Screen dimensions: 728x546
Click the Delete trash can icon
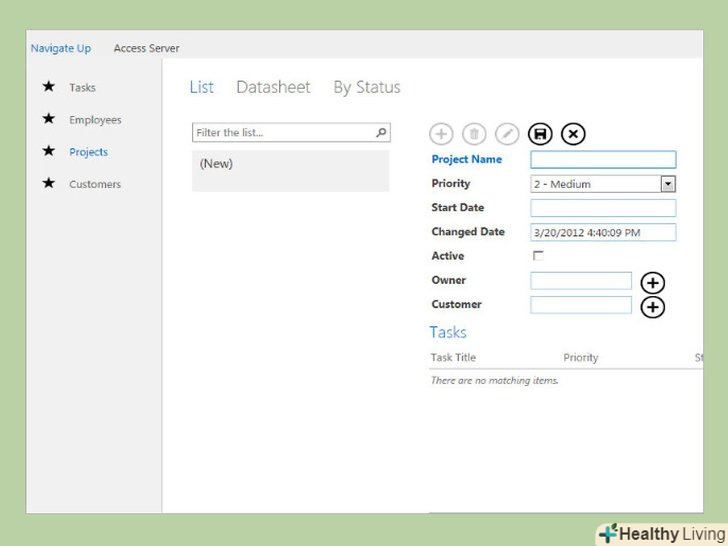[474, 134]
